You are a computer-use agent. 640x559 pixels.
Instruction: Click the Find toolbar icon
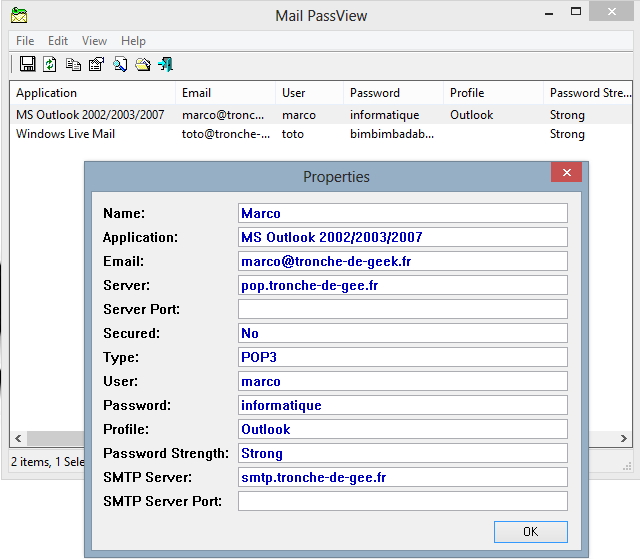(120, 64)
